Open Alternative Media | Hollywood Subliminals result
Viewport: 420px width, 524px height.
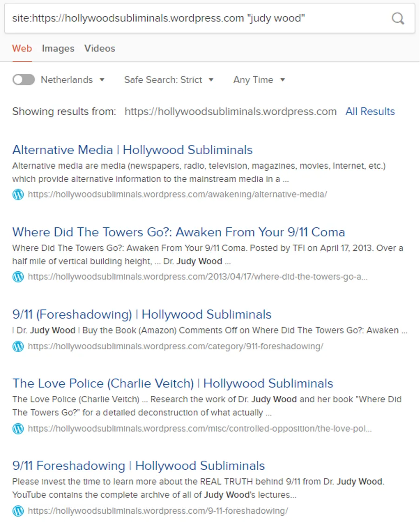point(132,150)
